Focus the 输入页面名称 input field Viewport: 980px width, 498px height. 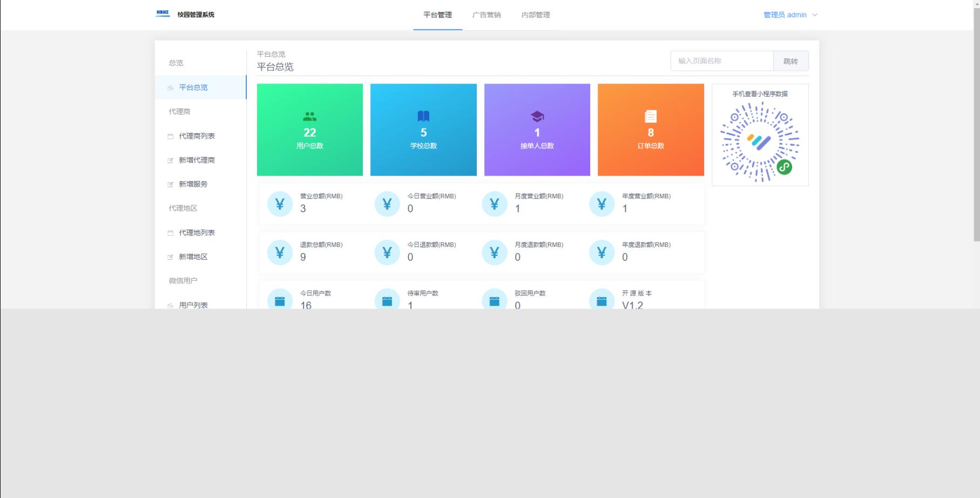[x=721, y=61]
